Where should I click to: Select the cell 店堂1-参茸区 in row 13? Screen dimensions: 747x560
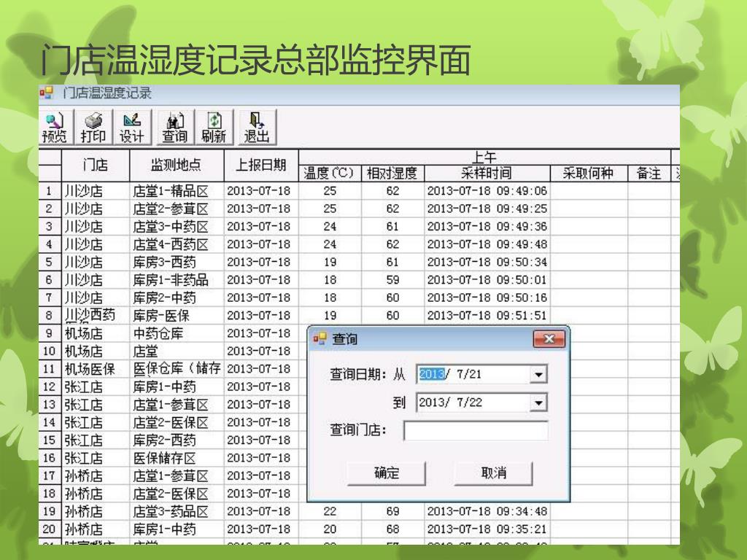pyautogui.click(x=177, y=404)
